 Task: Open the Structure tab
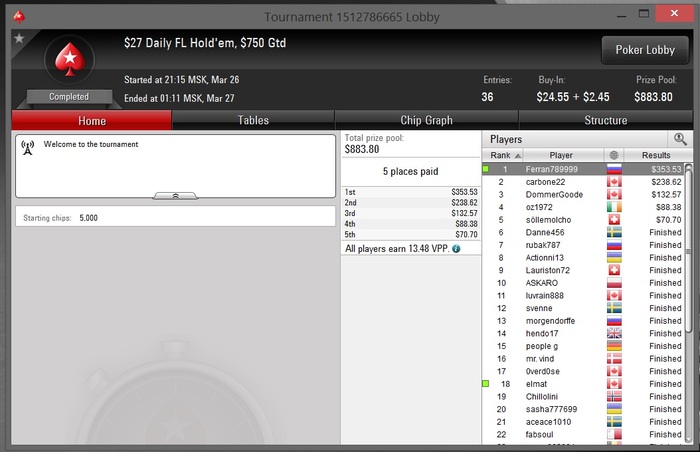click(x=606, y=121)
